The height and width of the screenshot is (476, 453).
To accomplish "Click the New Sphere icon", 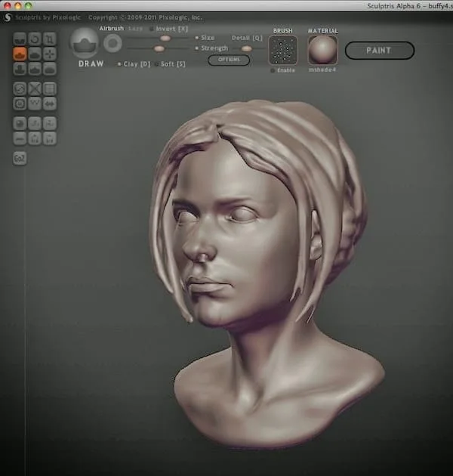I will tap(20, 123).
